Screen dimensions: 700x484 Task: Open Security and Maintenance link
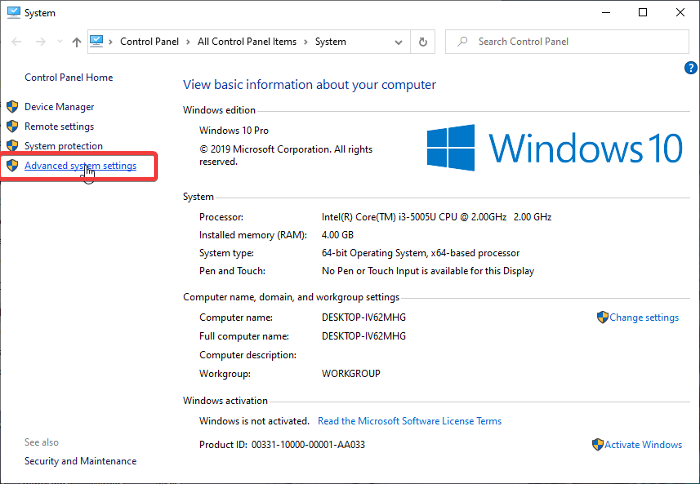(x=80, y=461)
